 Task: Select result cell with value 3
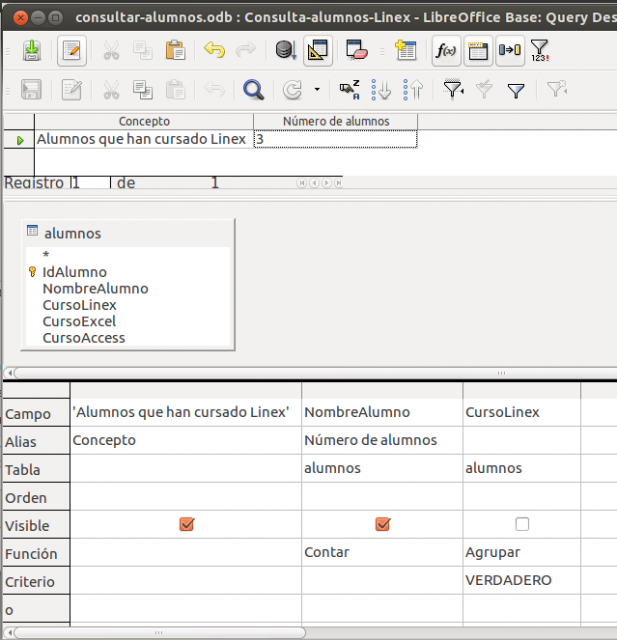pyautogui.click(x=335, y=139)
